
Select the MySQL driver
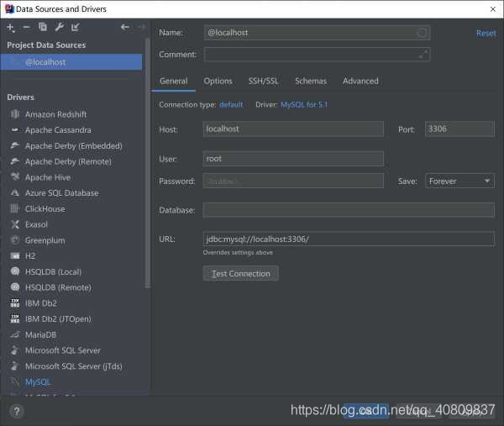point(38,382)
